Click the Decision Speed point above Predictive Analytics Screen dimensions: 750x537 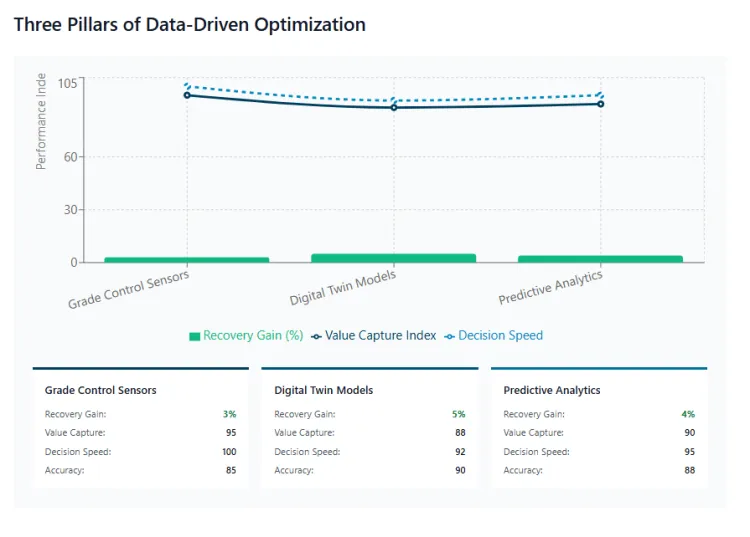(x=600, y=95)
